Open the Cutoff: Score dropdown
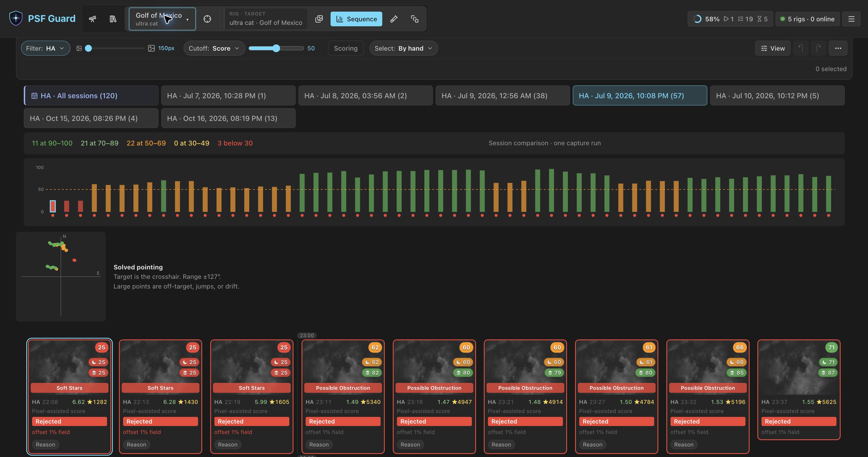Viewport: 868px width, 457px height. pyautogui.click(x=214, y=48)
